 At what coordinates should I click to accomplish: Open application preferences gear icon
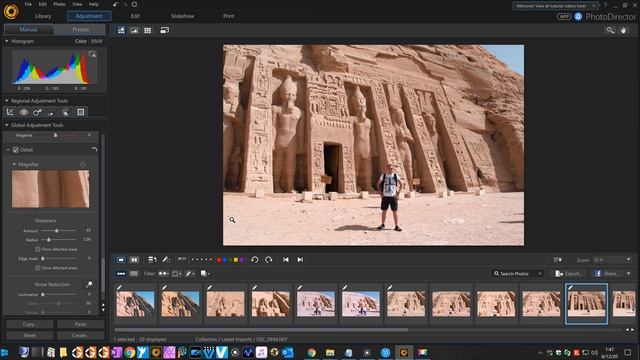point(134,4)
